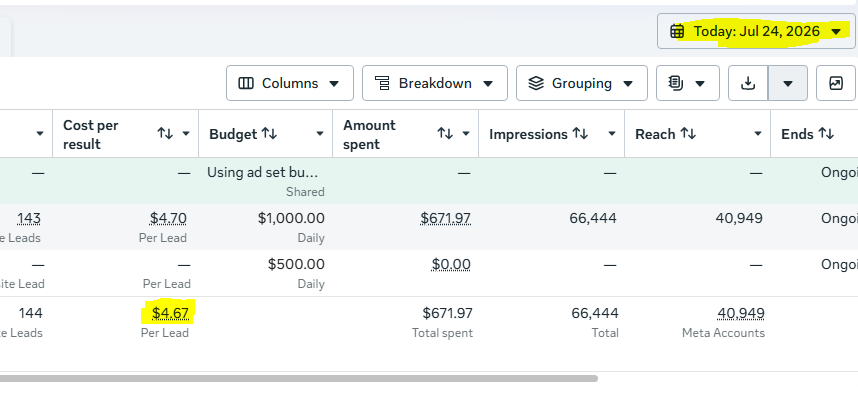Screen dimensions: 858x397
Task: Click the 144 total leads value
Action: (31, 313)
